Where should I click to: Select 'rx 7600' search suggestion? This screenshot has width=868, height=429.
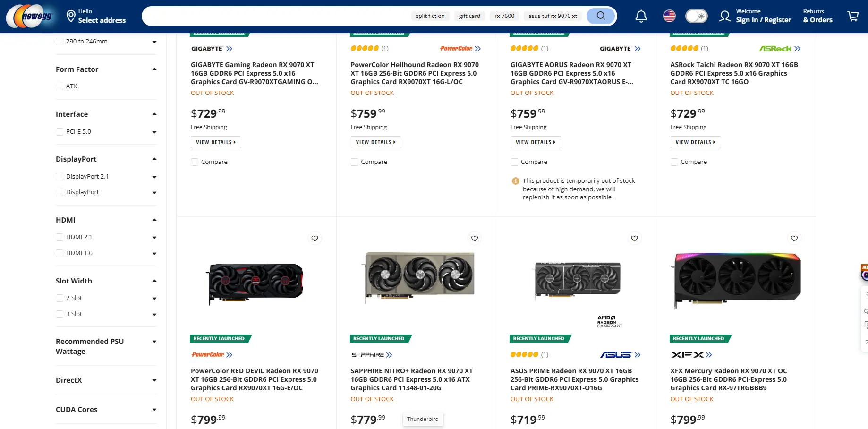point(504,16)
